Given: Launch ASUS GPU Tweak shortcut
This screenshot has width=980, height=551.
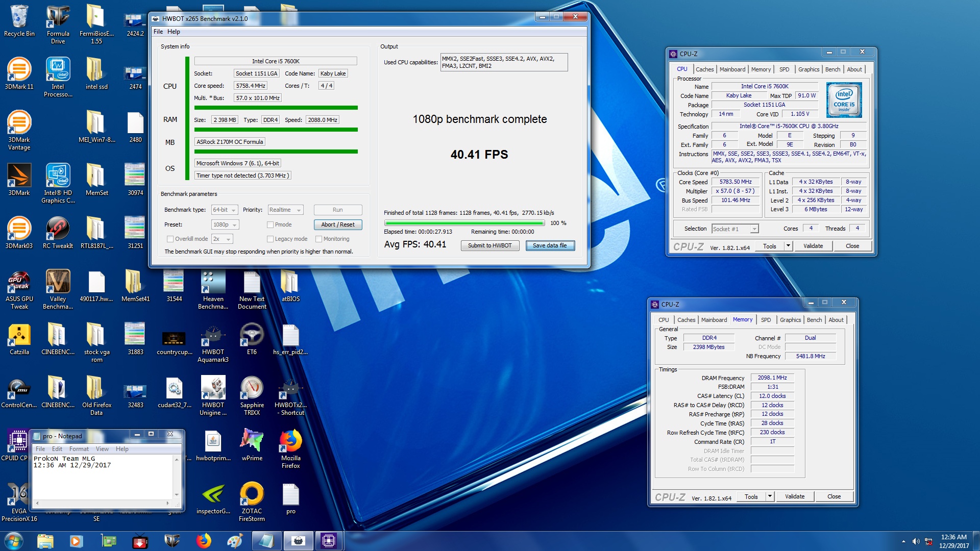Looking at the screenshot, I should (x=19, y=289).
